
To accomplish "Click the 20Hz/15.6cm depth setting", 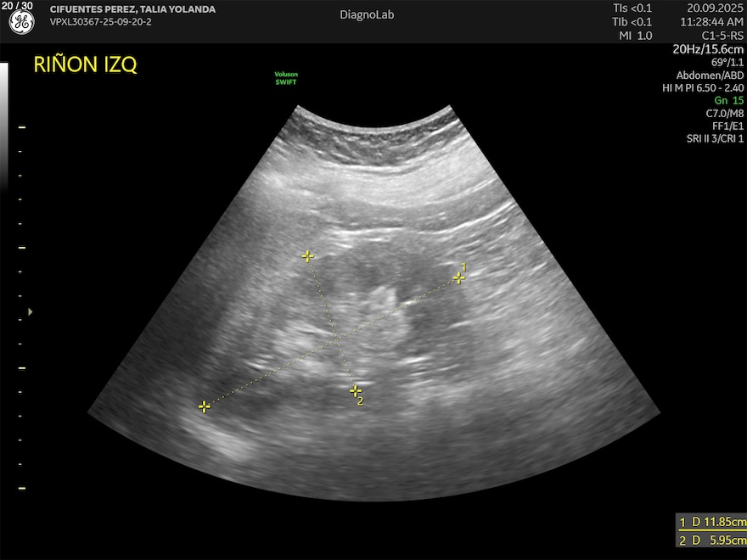I will pyautogui.click(x=708, y=49).
